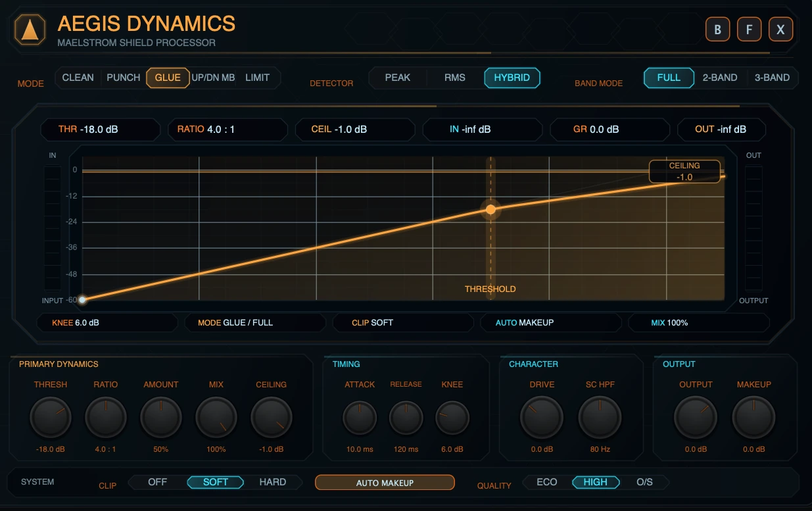Select LIMIT mode
This screenshot has height=511, width=812.
pos(257,78)
